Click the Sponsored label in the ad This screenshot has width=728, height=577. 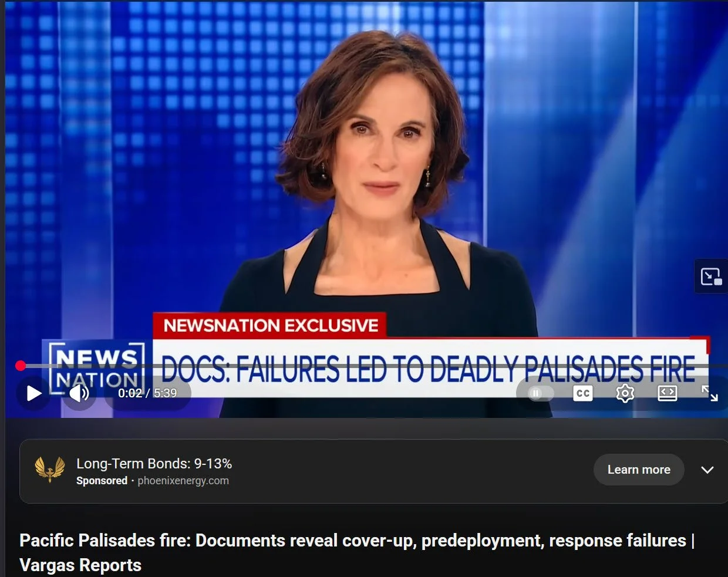click(102, 481)
